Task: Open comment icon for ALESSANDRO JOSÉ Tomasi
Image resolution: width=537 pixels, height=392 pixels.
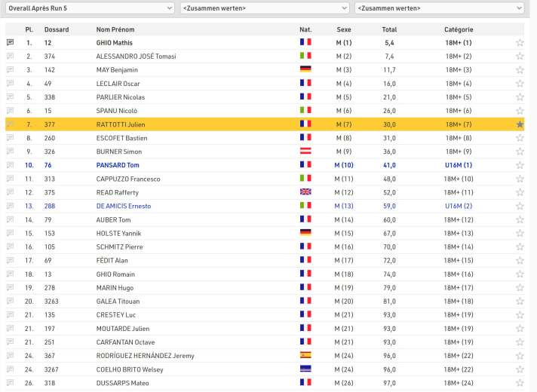Action: 11,56
